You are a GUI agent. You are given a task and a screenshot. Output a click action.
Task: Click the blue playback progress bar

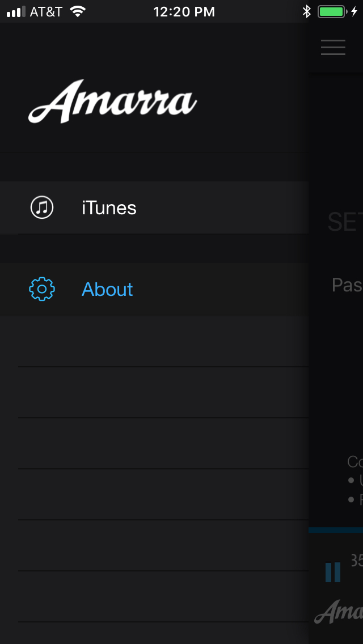tap(335, 530)
